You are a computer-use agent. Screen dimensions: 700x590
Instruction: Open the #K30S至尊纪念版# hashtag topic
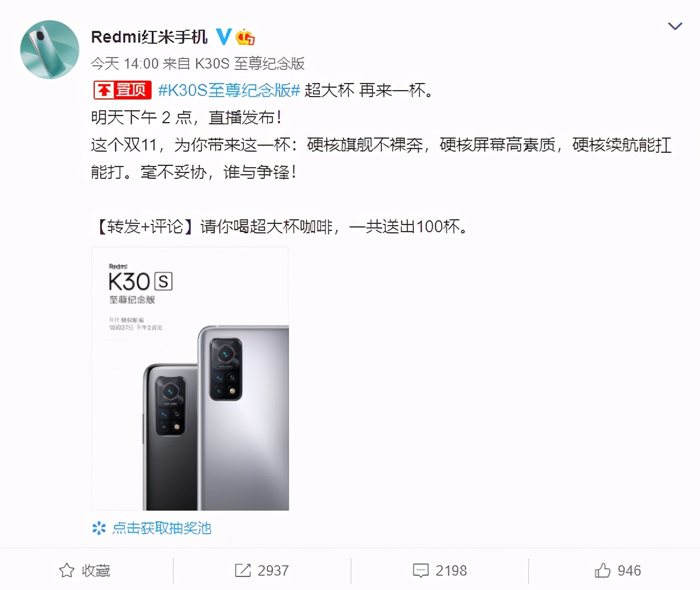[229, 91]
